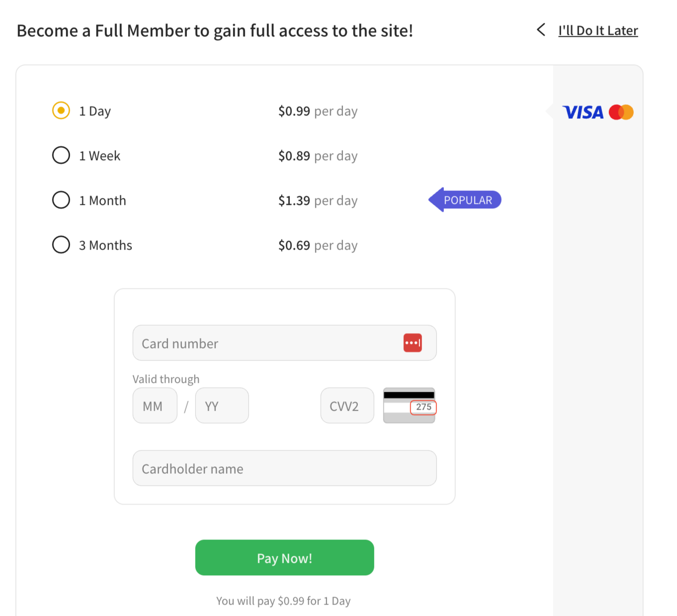This screenshot has height=616, width=677.
Task: Open the I'll Do It Later link
Action: click(598, 30)
